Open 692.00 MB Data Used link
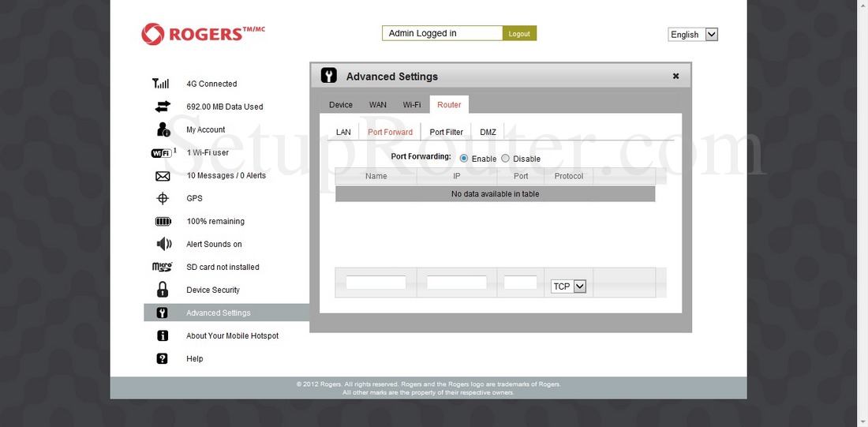 [x=225, y=107]
